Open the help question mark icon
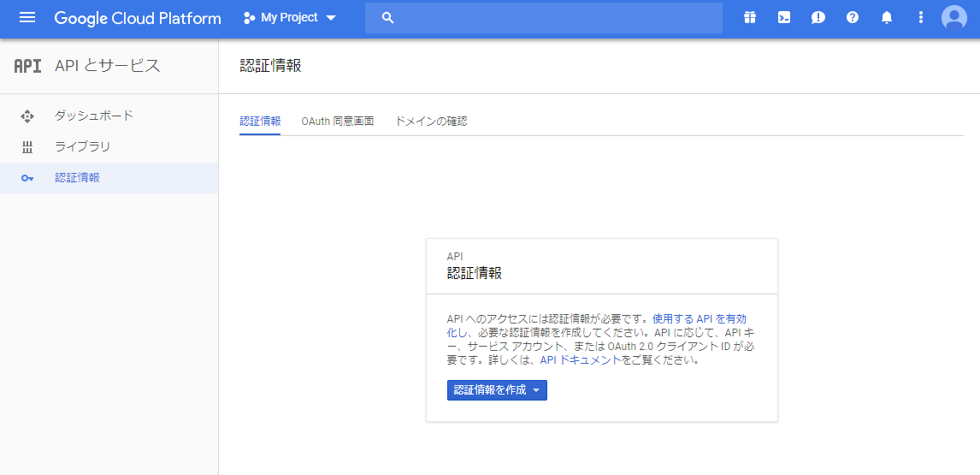Image resolution: width=980 pixels, height=475 pixels. 853,17
